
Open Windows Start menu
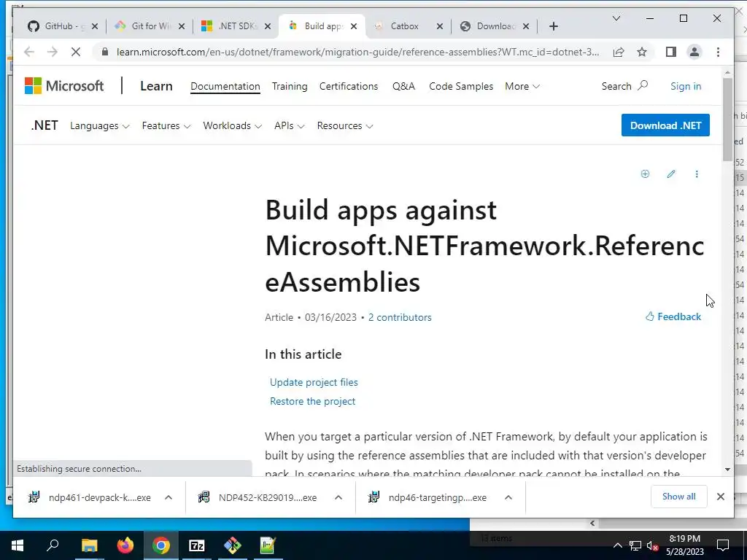(x=18, y=545)
